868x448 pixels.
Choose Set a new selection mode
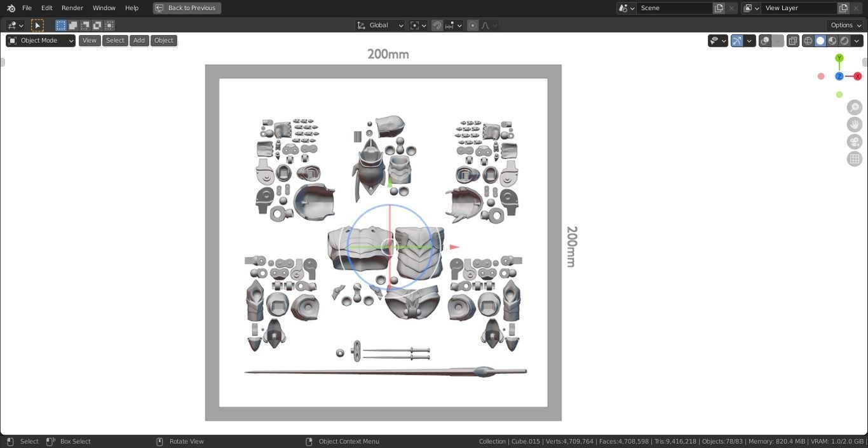click(x=61, y=25)
